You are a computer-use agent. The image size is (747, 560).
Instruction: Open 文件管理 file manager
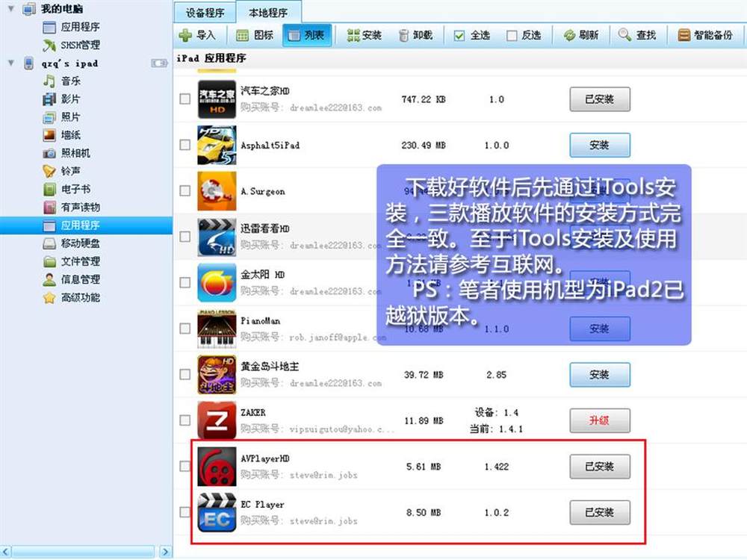(x=72, y=261)
